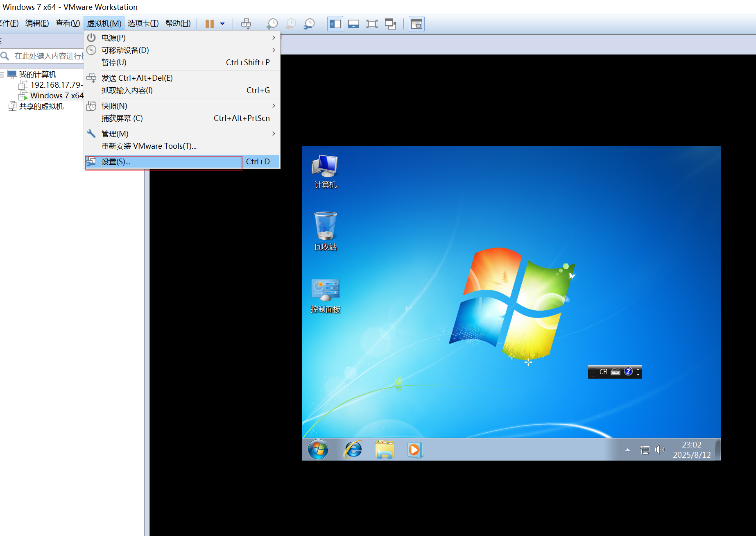Open the 计算机 desktop icon in guest

(x=326, y=172)
